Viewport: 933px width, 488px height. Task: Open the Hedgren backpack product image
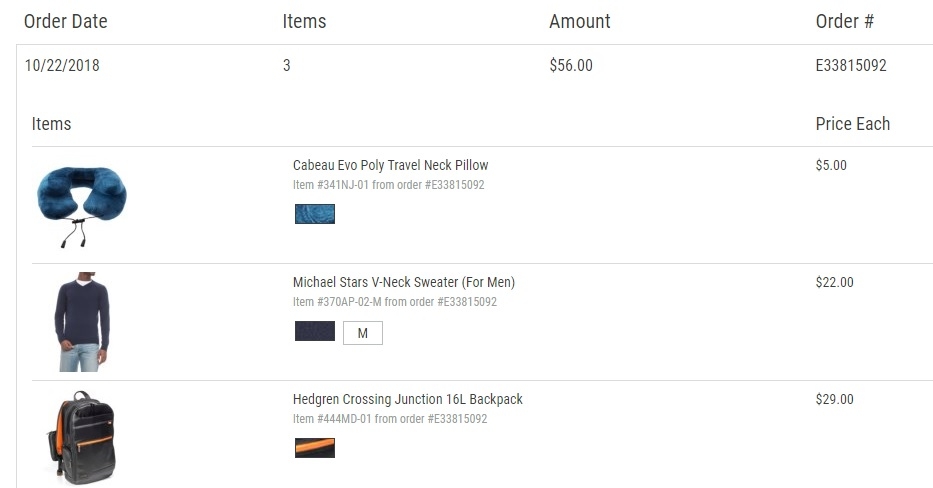pos(82,438)
